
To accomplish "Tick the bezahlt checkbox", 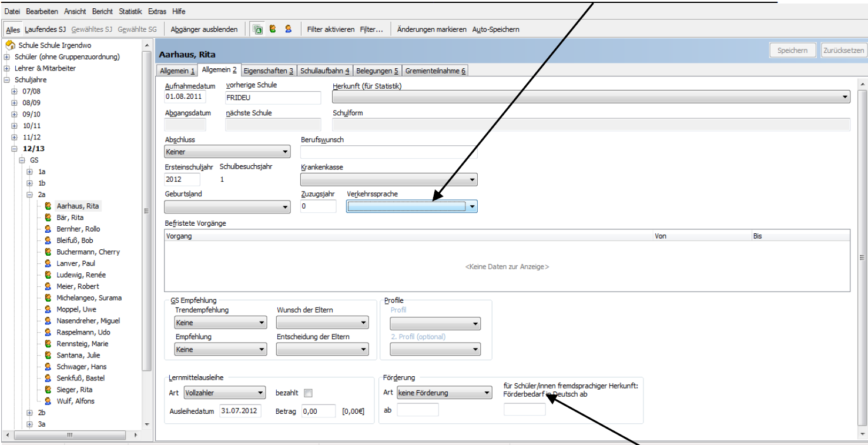I will 308,393.
